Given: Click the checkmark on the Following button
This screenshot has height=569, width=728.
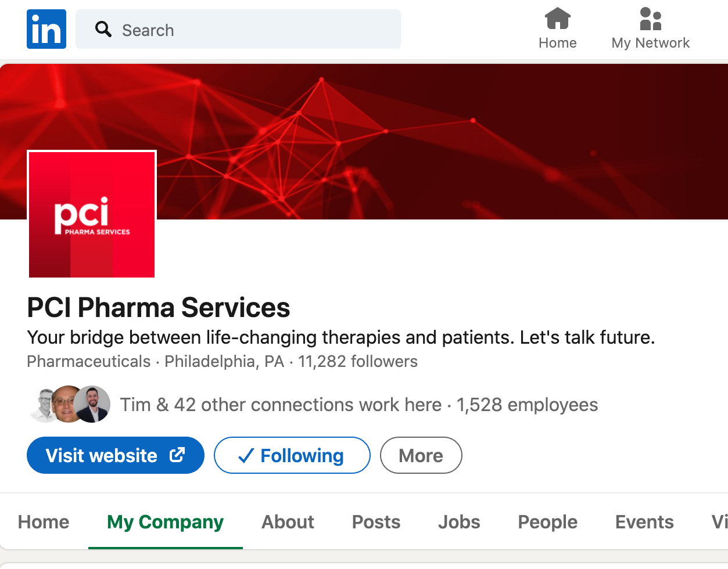Looking at the screenshot, I should click(x=246, y=456).
